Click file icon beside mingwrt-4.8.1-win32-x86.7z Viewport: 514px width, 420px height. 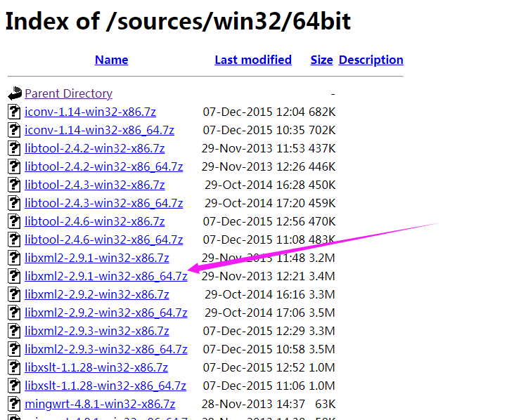tap(14, 405)
